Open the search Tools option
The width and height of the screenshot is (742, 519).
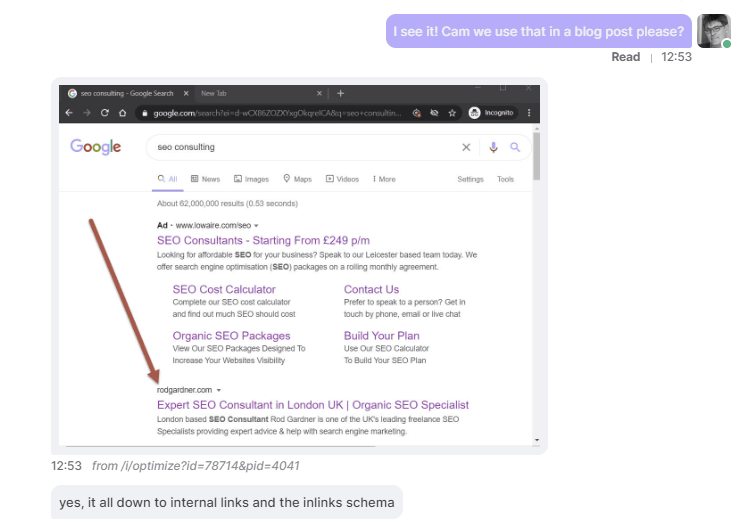[505, 179]
